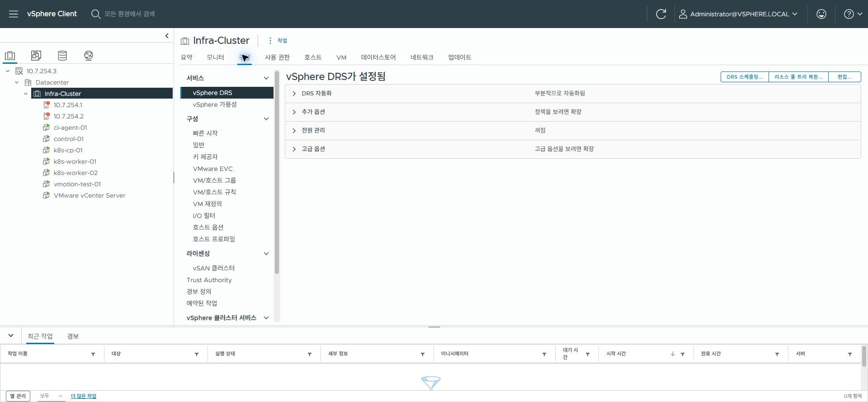
Task: Select VMware vCenter Server VM
Action: (90, 195)
